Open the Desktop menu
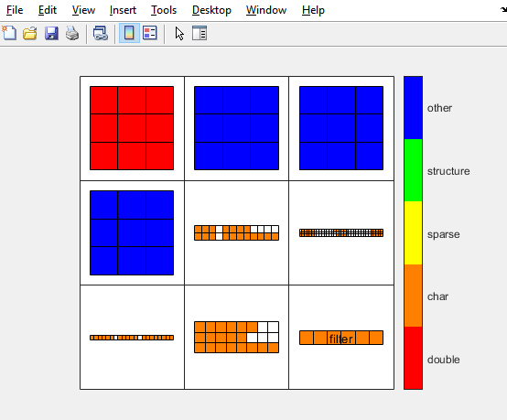 (x=211, y=10)
